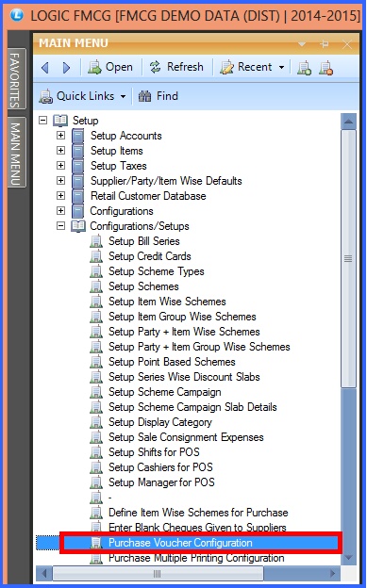Collapse the Configurations/Setups node

pyautogui.click(x=60, y=226)
